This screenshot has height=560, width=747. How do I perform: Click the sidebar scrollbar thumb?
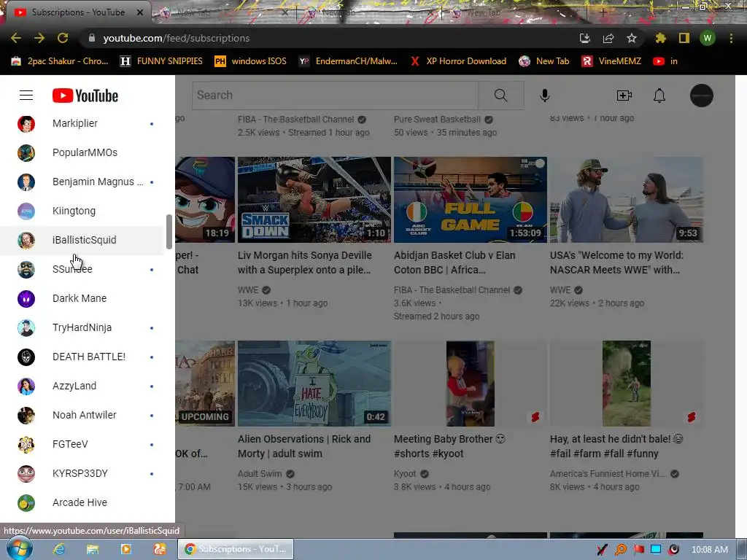tap(169, 231)
